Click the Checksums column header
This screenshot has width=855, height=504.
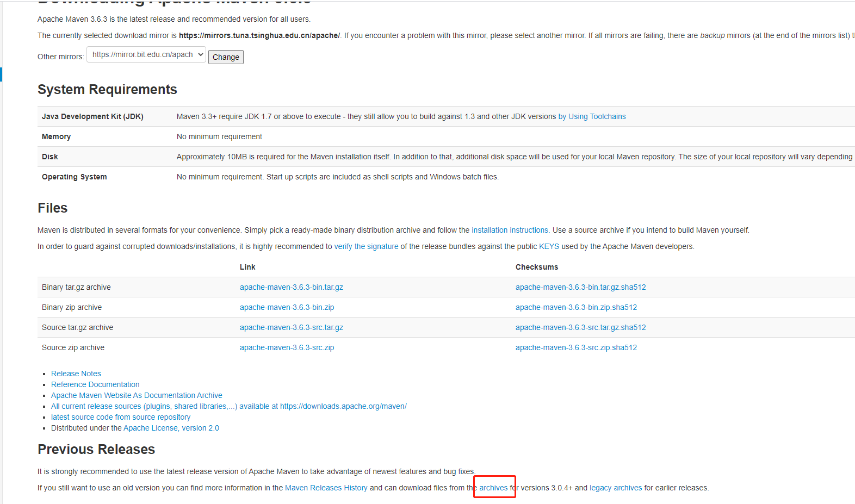click(x=537, y=267)
